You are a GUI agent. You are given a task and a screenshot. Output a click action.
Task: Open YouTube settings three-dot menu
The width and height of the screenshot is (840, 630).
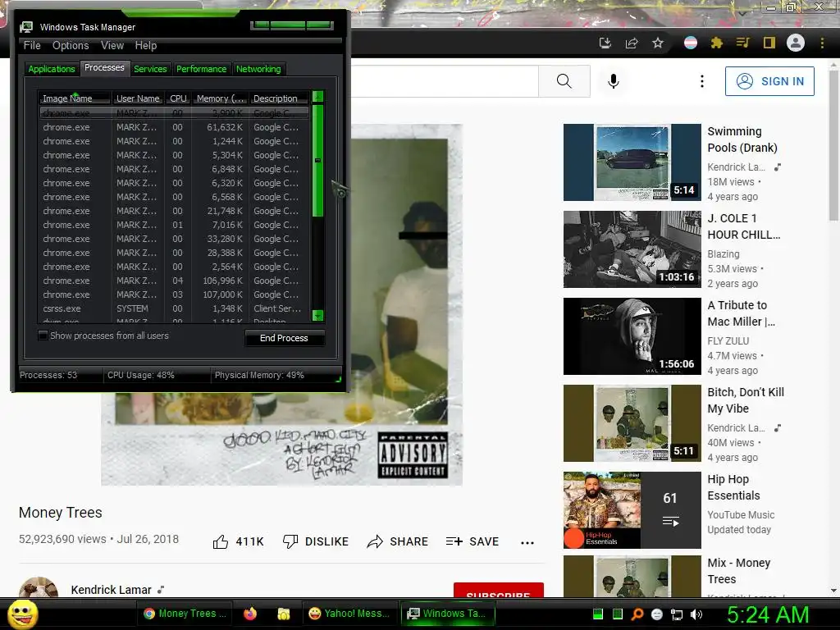(x=702, y=81)
